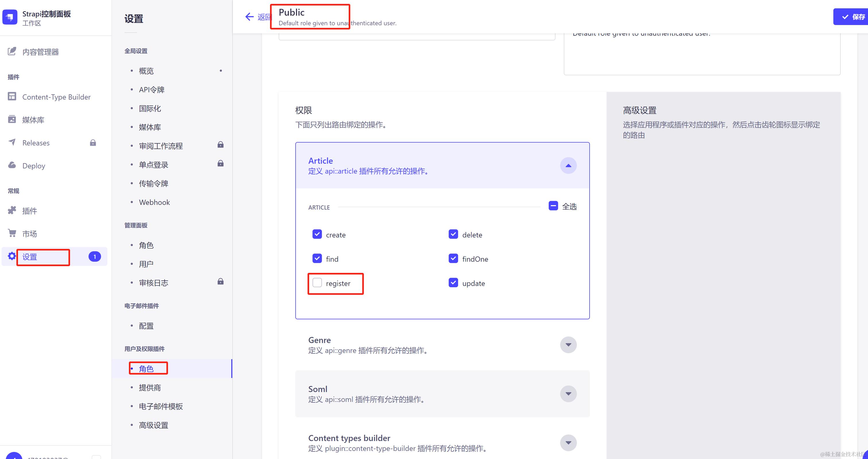Open Content Manager pencil icon
868x459 pixels.
click(x=12, y=51)
